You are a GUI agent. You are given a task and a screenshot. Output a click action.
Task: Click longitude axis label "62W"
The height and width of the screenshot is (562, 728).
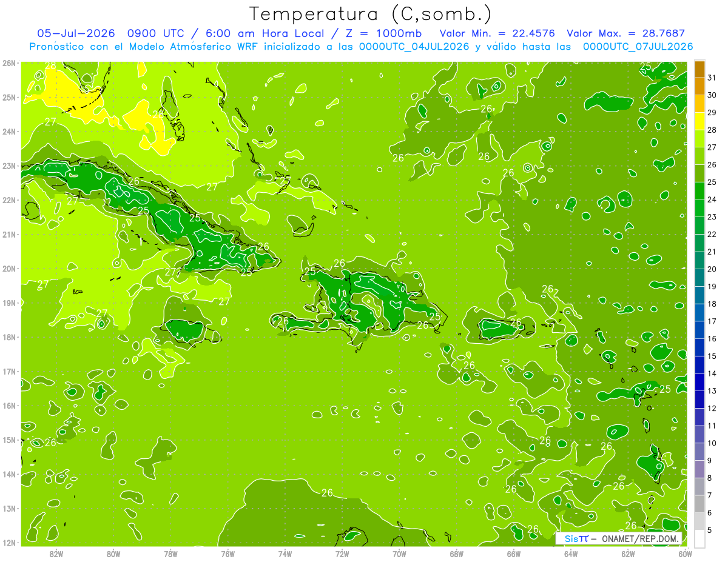[x=628, y=554]
